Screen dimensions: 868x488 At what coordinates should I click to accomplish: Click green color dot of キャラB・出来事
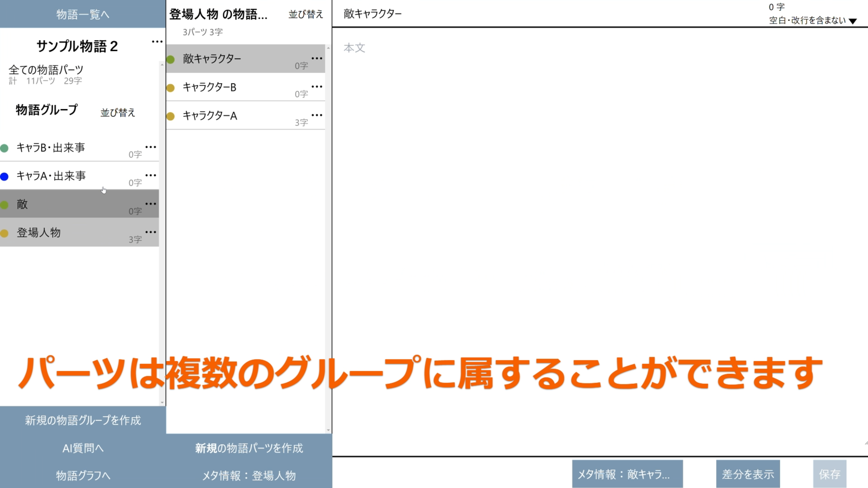(x=4, y=148)
